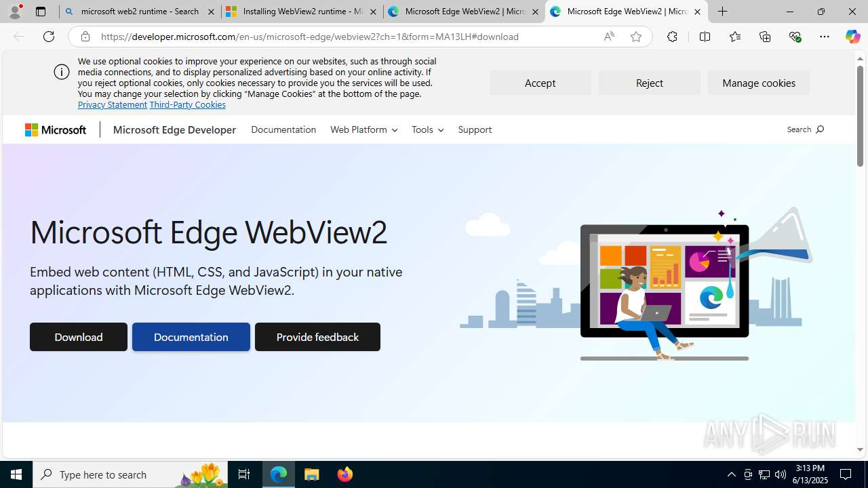This screenshot has height=488, width=868.
Task: Add this page to favorites star
Action: pyautogui.click(x=636, y=37)
